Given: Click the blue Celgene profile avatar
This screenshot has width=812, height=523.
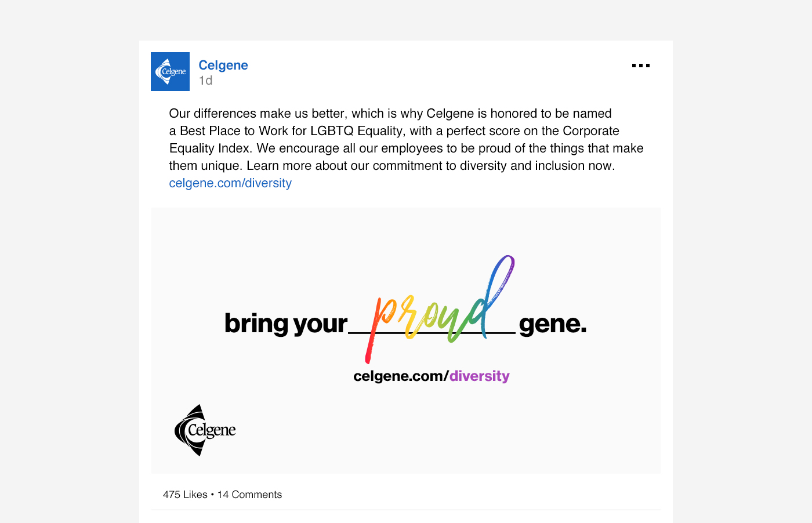Looking at the screenshot, I should 170,71.
